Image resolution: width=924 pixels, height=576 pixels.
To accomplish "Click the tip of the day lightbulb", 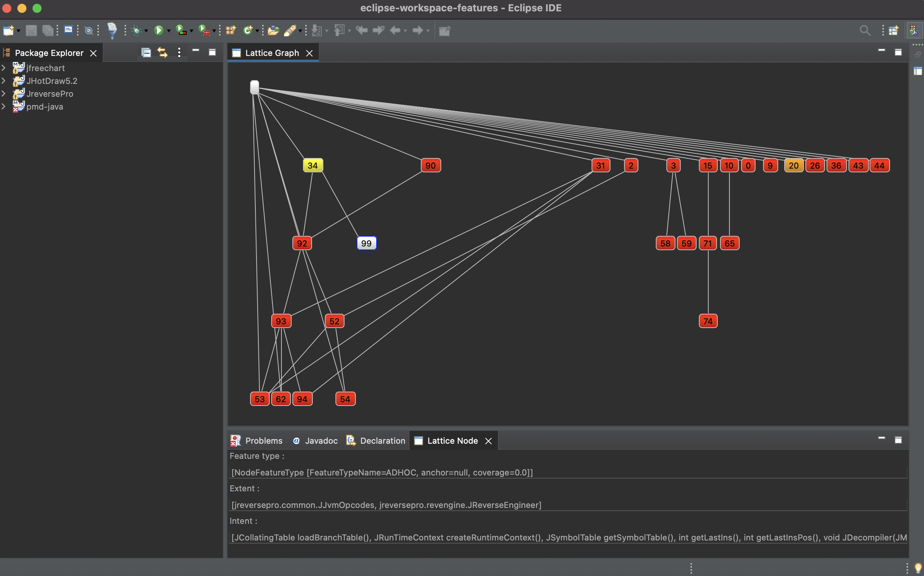I will point(918,568).
